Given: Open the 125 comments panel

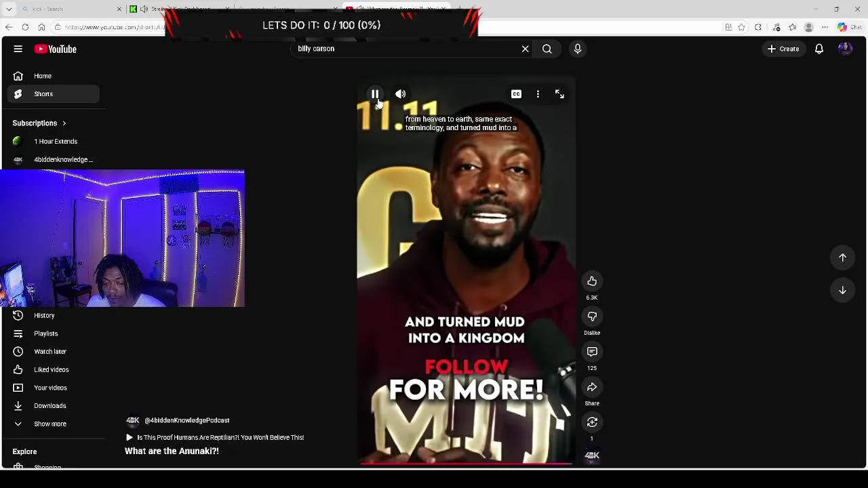Looking at the screenshot, I should pos(592,352).
